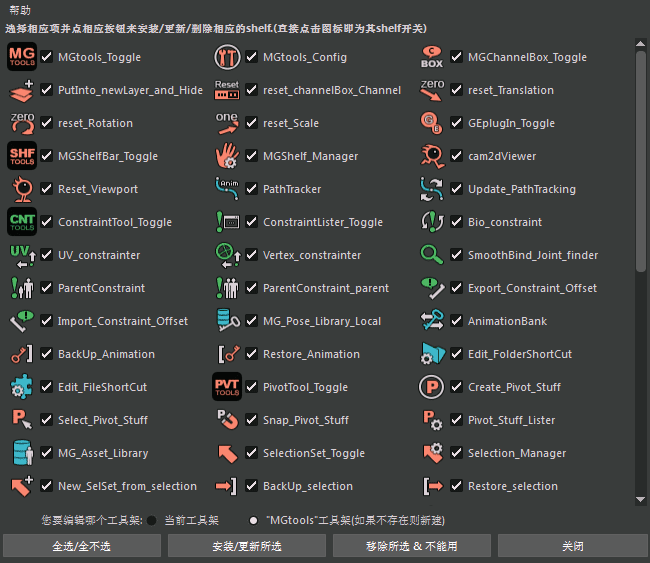Click the 全选/全不选 button
This screenshot has height=563, width=650.
coord(82,546)
